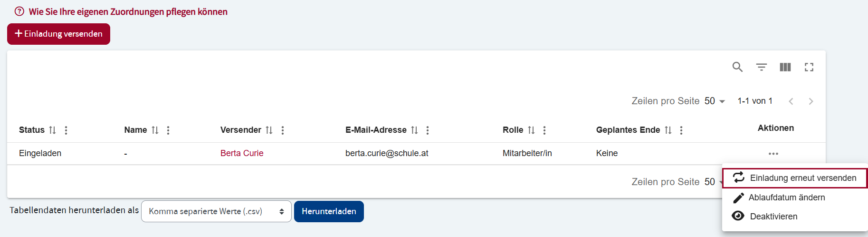Open the download format dropdown
868x237 pixels.
coord(216,211)
